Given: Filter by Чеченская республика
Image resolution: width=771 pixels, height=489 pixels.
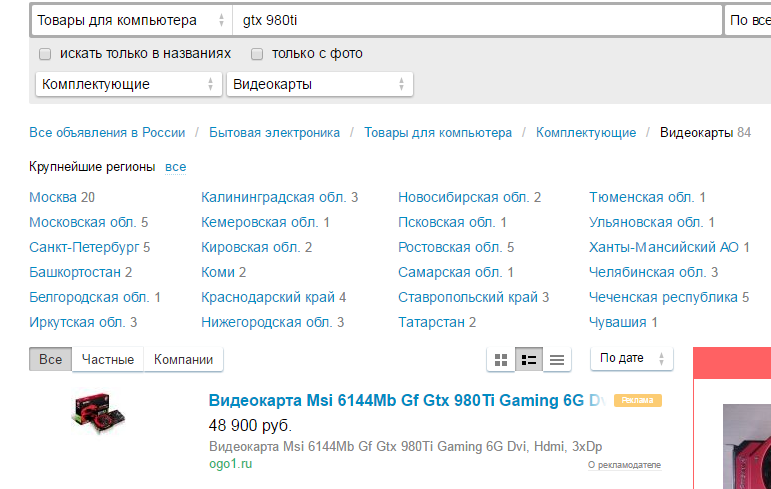Looking at the screenshot, I should 663,297.
